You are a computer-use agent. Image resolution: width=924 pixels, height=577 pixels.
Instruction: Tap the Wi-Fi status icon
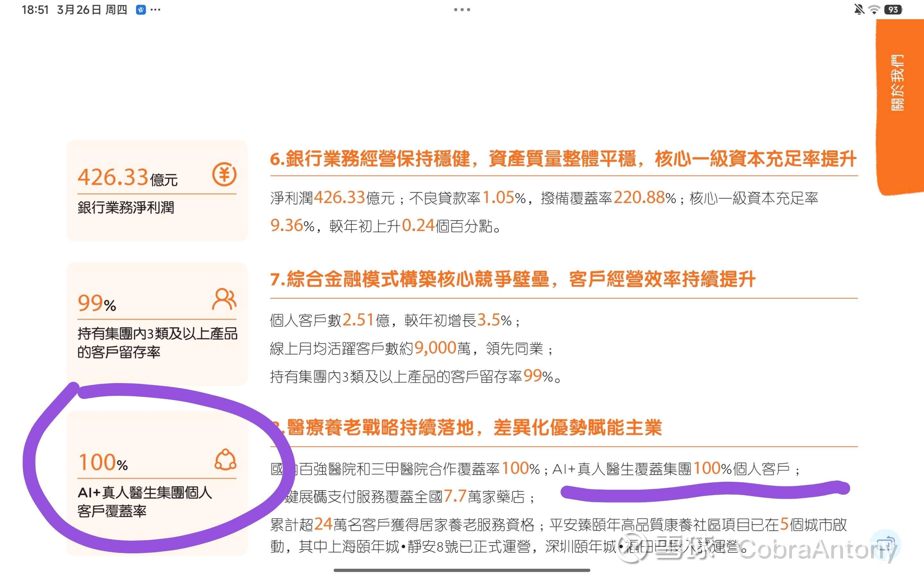tap(874, 10)
